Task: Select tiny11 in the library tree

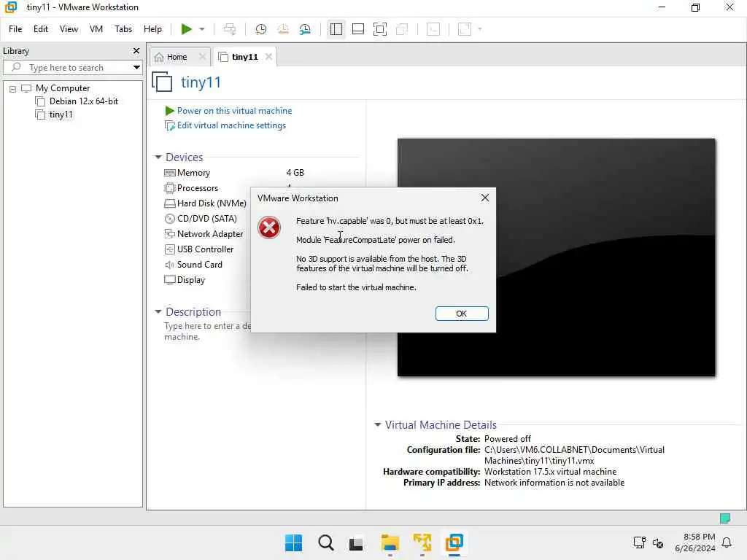Action: coord(61,114)
